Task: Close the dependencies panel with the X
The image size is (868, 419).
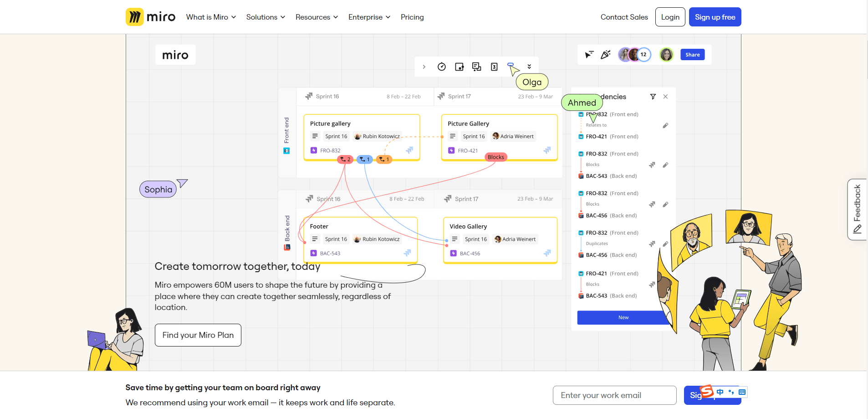Action: pyautogui.click(x=665, y=97)
